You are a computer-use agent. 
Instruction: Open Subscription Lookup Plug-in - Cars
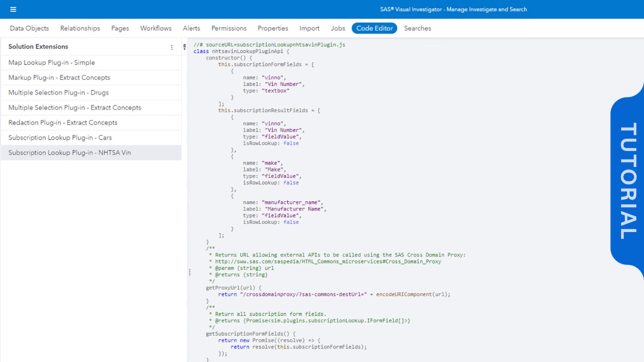[91, 138]
